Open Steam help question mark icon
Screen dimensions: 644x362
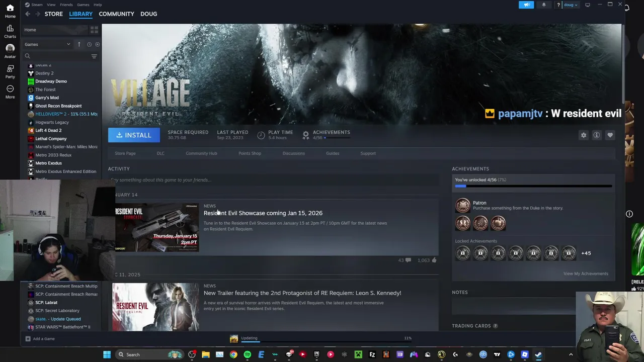(x=558, y=5)
